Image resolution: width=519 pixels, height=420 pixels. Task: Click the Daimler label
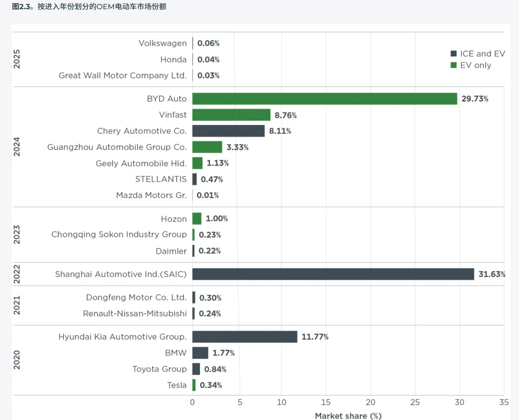171,251
